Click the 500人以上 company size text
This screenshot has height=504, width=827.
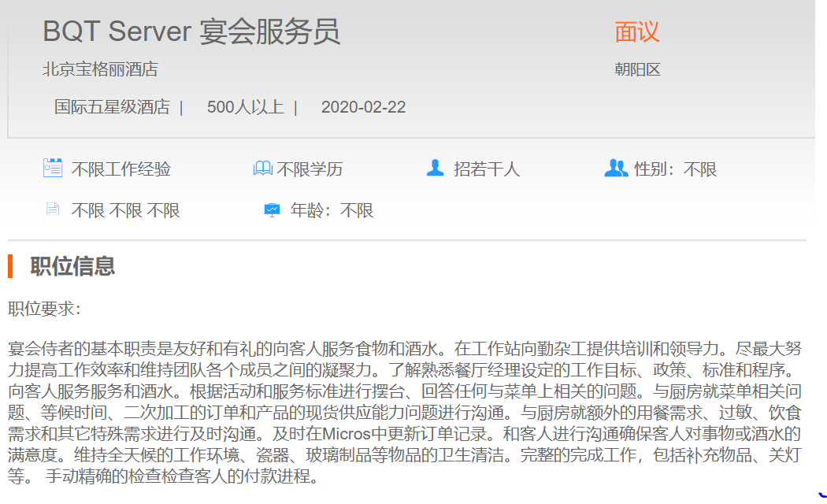[245, 107]
